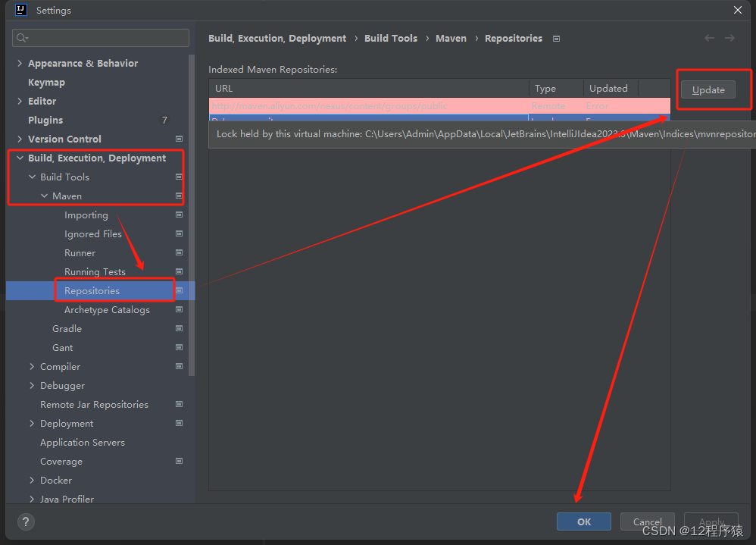Select Runner under Maven
Image resolution: width=756 pixels, height=545 pixels.
(x=80, y=252)
